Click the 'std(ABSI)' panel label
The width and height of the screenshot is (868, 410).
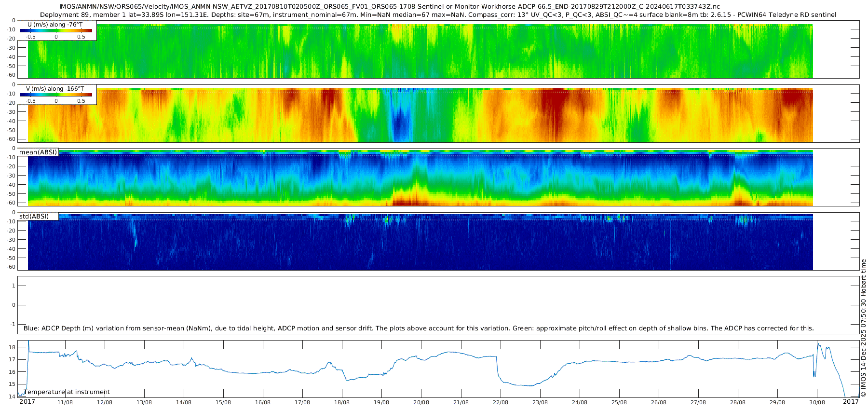click(34, 216)
